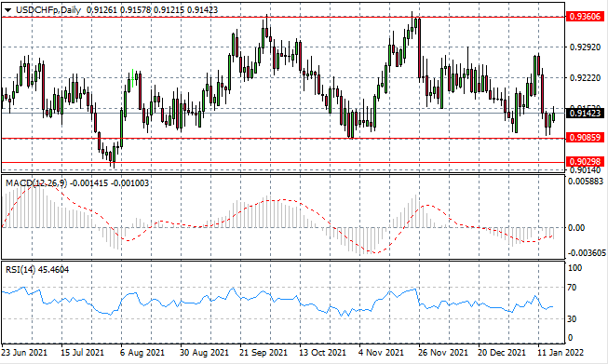Click the 13 Oct 2021 date label
Screen dimensions: 608x364
click(x=322, y=353)
